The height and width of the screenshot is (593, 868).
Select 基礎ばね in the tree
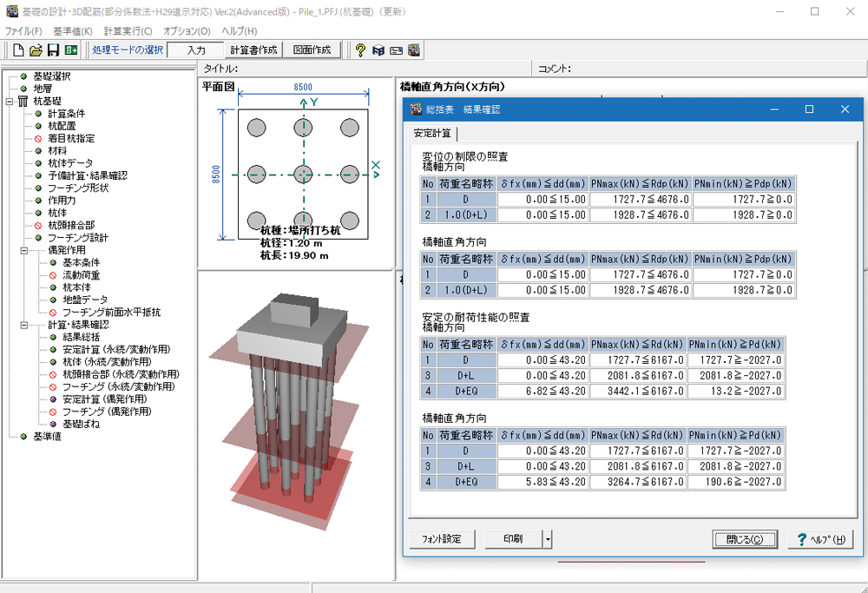pyautogui.click(x=82, y=424)
